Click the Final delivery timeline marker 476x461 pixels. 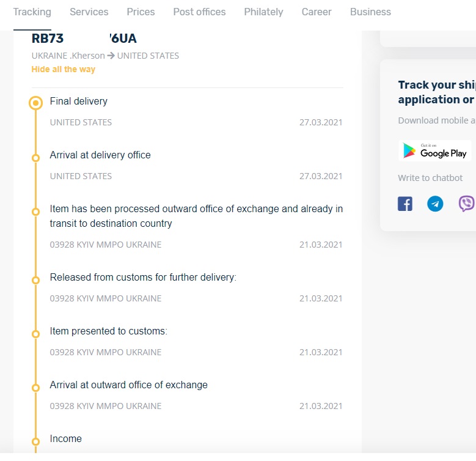click(x=36, y=103)
